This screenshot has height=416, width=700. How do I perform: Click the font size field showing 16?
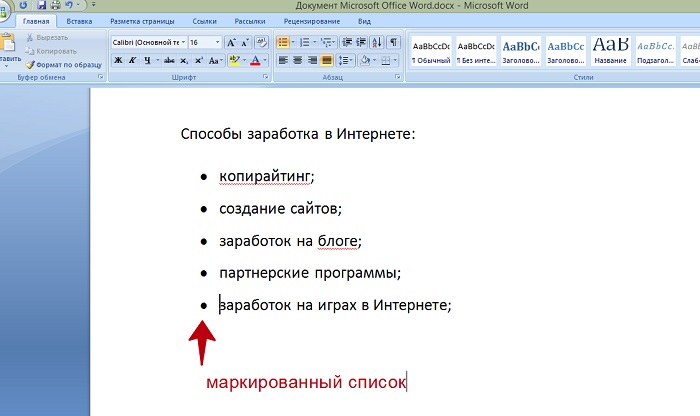point(201,42)
